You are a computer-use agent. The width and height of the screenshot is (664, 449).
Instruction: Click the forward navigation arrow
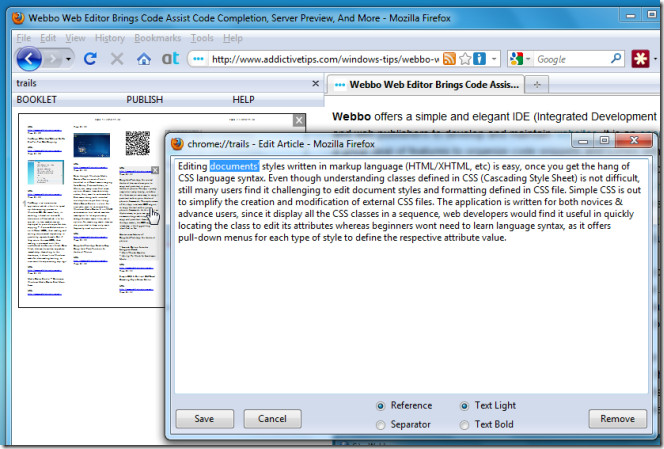coord(53,59)
